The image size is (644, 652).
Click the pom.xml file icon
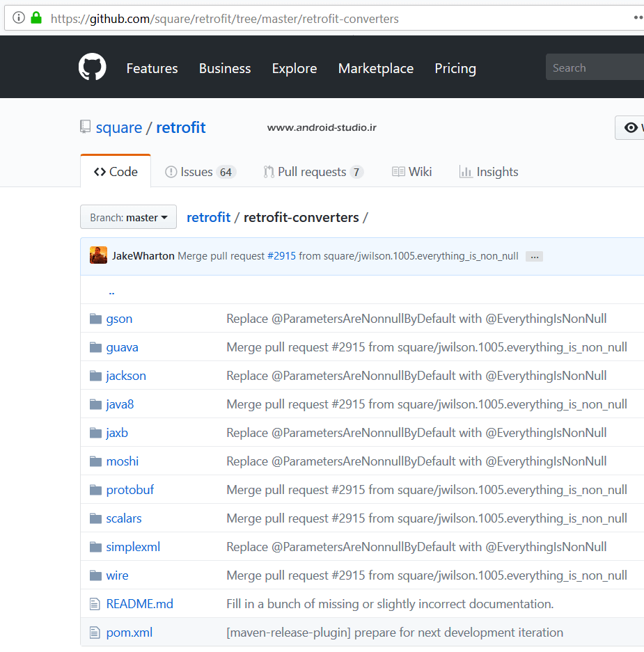point(95,633)
